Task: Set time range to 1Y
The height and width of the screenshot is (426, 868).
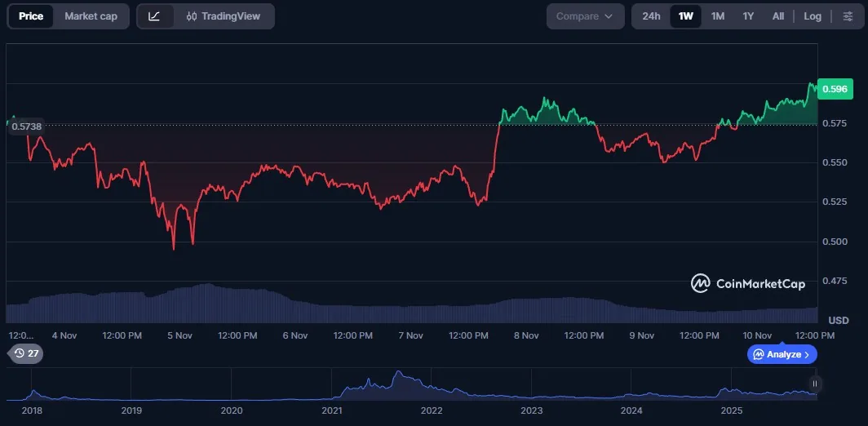Action: pos(748,16)
